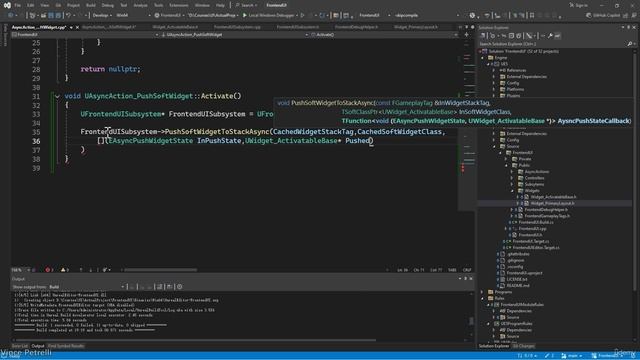Open the FrontendUI startup project dropdown
640x360 pixels.
169,15
